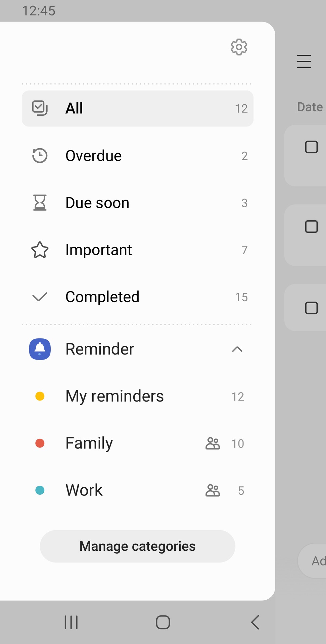Open the My reminders list
This screenshot has width=326, height=644.
pyautogui.click(x=114, y=396)
